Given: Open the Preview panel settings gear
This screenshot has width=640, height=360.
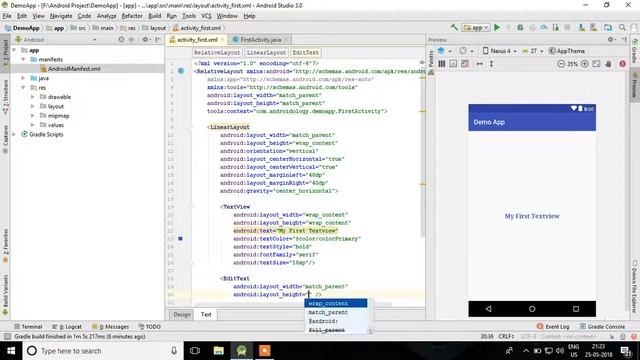Looking at the screenshot, I should click(611, 39).
